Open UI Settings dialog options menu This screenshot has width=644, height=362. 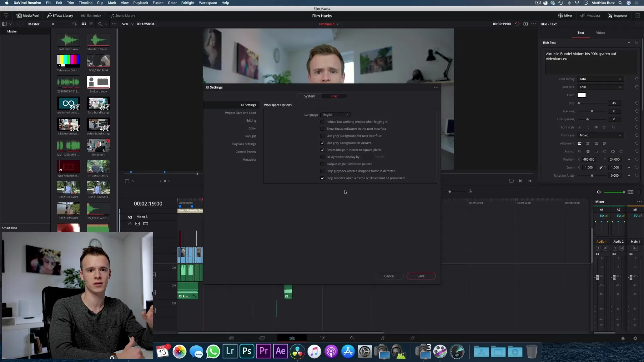click(x=436, y=87)
